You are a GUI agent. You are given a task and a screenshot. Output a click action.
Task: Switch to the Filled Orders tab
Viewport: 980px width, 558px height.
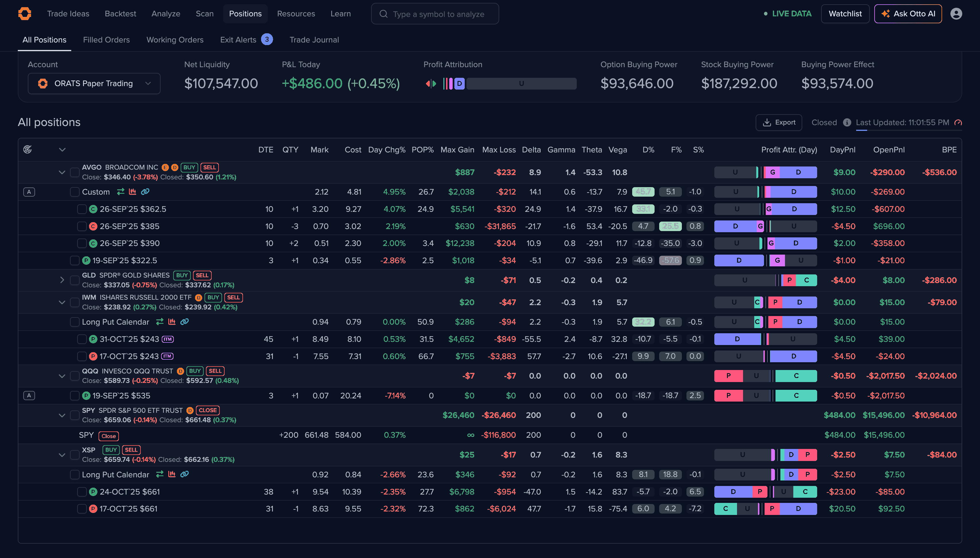pyautogui.click(x=106, y=40)
